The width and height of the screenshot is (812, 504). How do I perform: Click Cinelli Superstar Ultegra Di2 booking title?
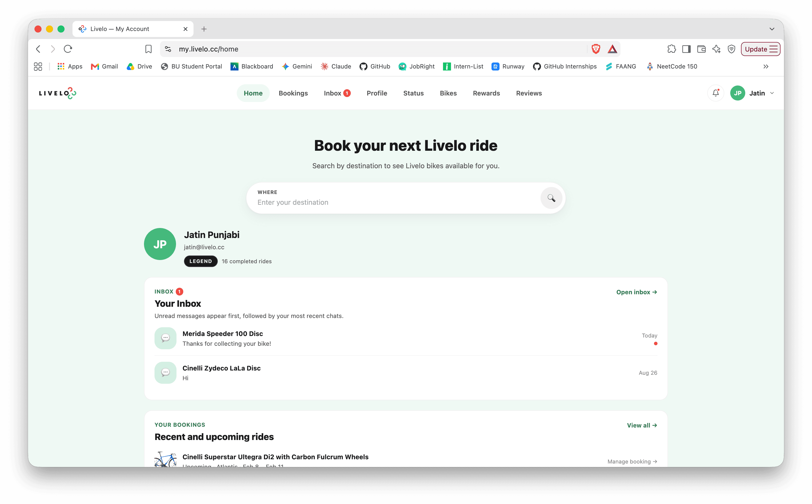pyautogui.click(x=275, y=457)
